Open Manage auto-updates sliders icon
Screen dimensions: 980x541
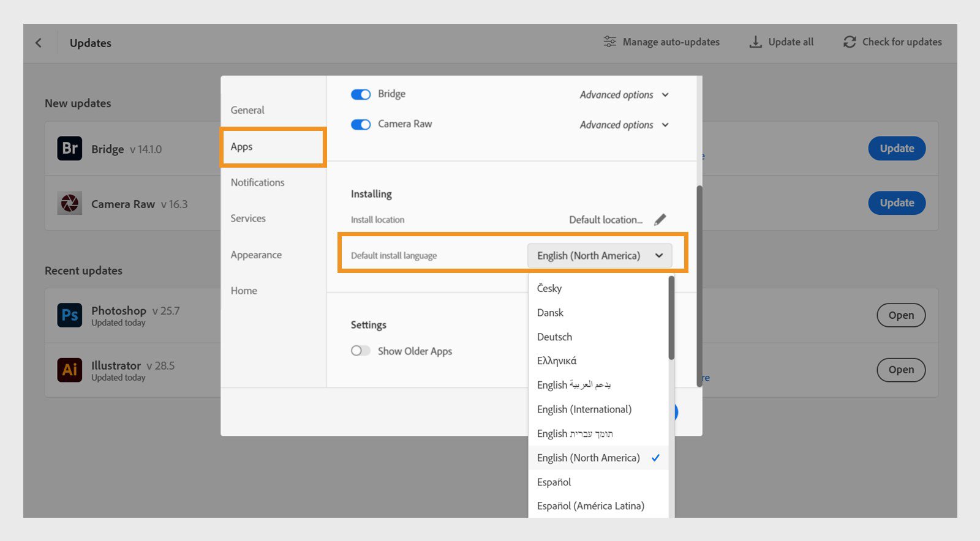[609, 42]
